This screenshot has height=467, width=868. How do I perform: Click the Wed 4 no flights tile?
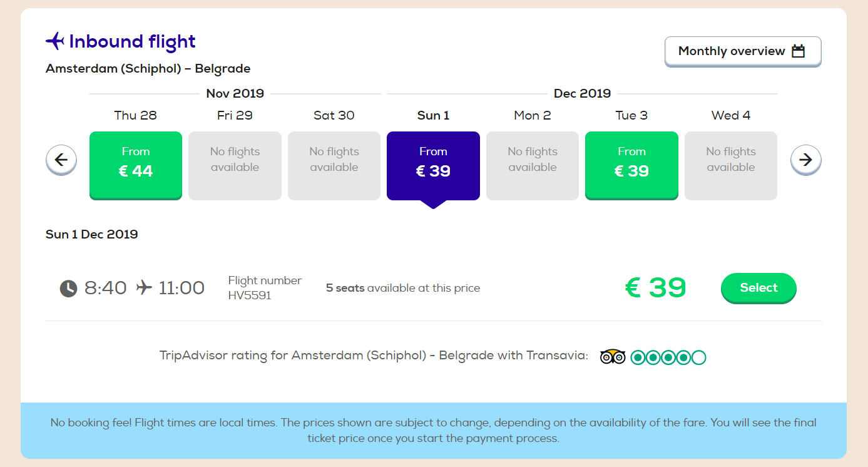pyautogui.click(x=731, y=166)
